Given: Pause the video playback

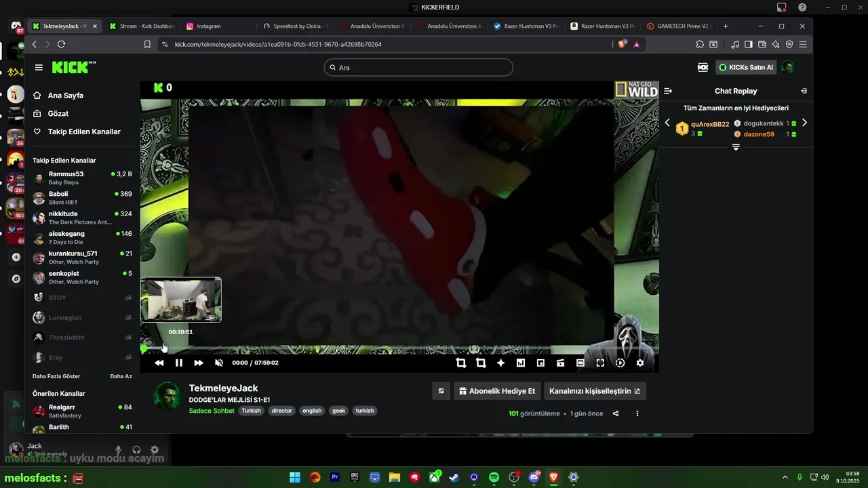Looking at the screenshot, I should coord(179,363).
